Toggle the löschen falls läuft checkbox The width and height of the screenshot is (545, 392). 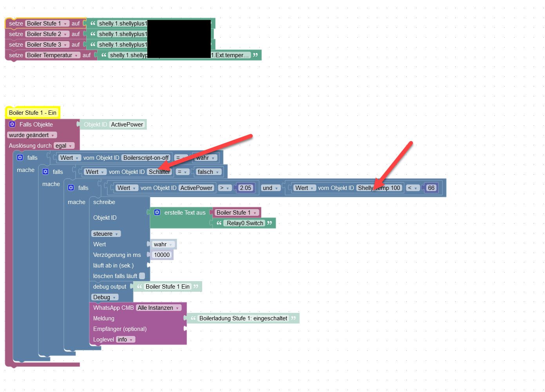point(142,276)
